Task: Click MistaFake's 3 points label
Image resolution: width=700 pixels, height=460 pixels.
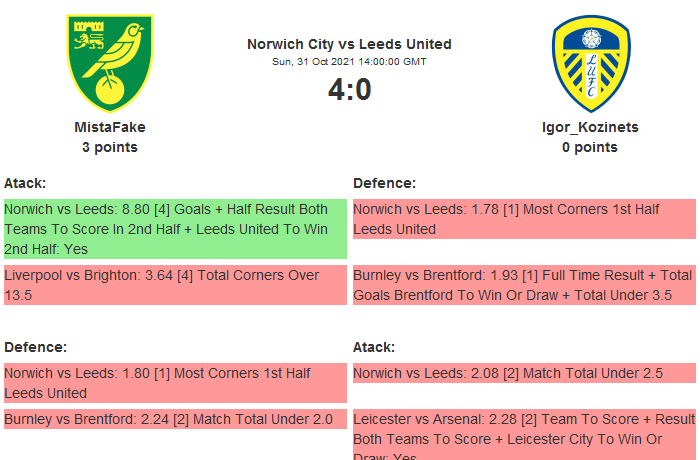Action: point(110,147)
